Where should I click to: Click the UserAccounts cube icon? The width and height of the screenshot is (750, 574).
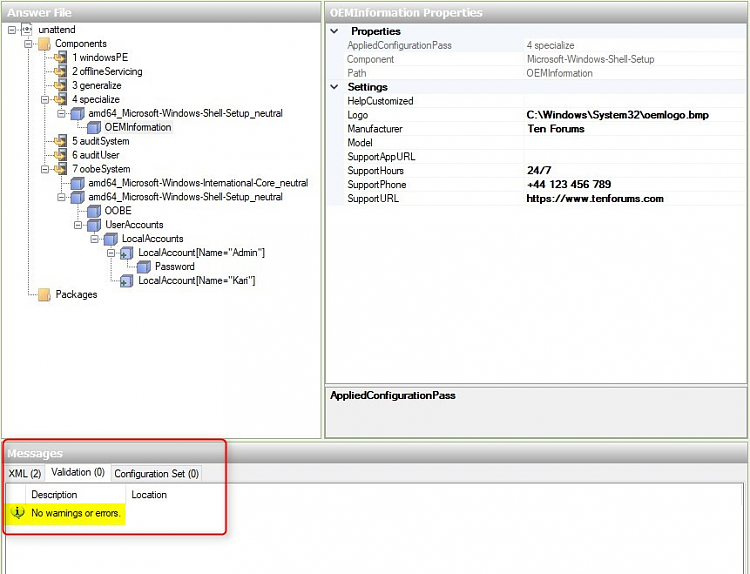point(94,225)
